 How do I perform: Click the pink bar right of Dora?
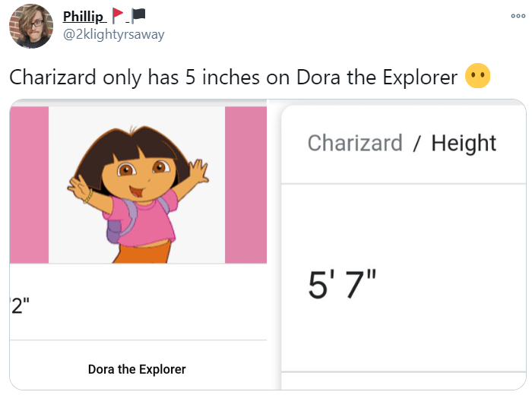(245, 185)
